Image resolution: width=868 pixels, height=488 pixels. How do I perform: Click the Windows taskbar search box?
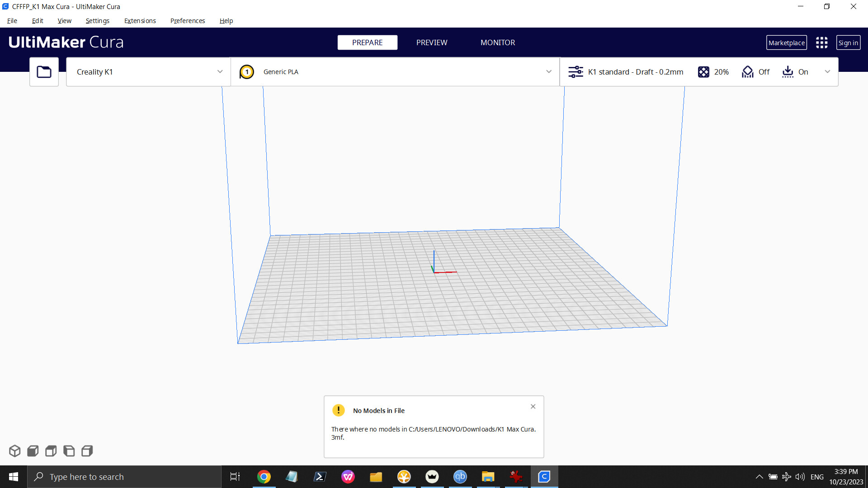pyautogui.click(x=124, y=477)
